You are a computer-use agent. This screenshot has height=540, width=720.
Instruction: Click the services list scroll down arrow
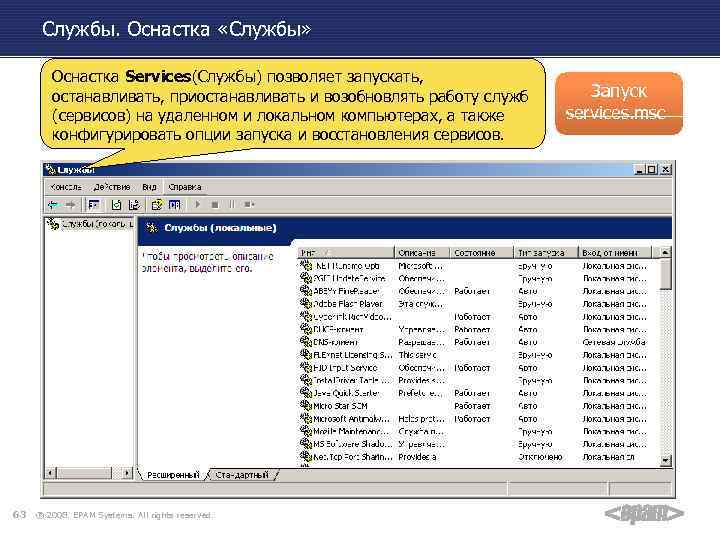[665, 460]
